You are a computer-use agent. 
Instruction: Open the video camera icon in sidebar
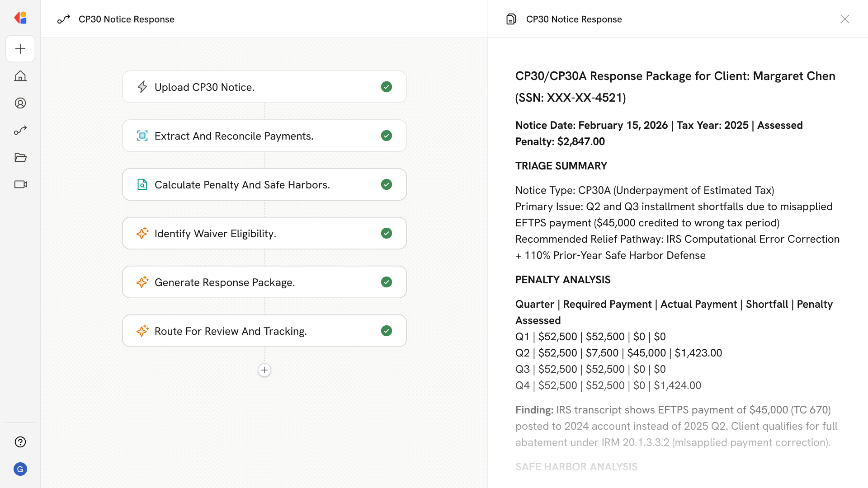[20, 184]
